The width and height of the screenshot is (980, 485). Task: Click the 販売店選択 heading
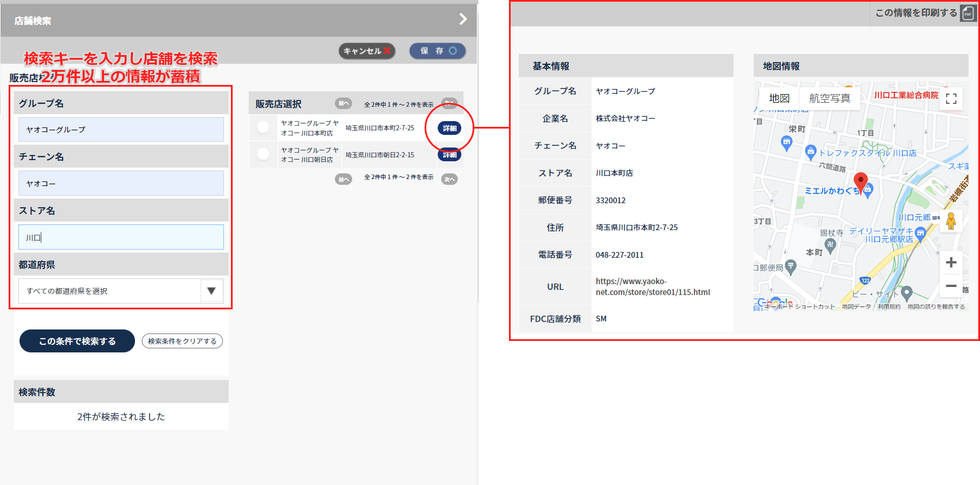tap(278, 104)
